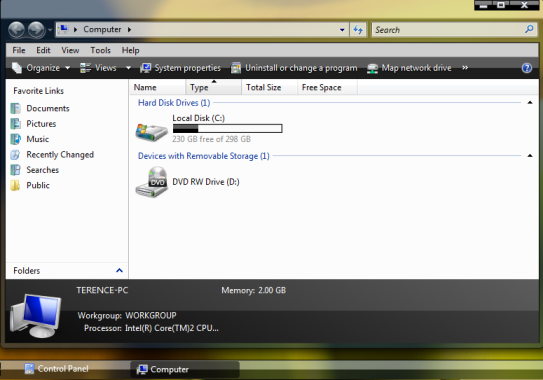Click the Recently Changed icon
The height and width of the screenshot is (380, 543).
click(15, 154)
